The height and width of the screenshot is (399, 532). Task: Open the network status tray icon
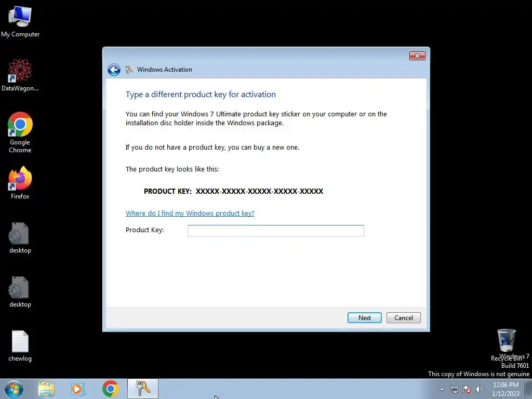click(454, 389)
